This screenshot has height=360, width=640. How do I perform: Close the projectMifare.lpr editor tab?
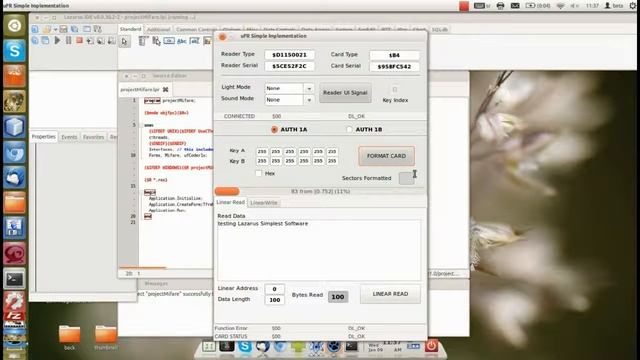coord(165,89)
